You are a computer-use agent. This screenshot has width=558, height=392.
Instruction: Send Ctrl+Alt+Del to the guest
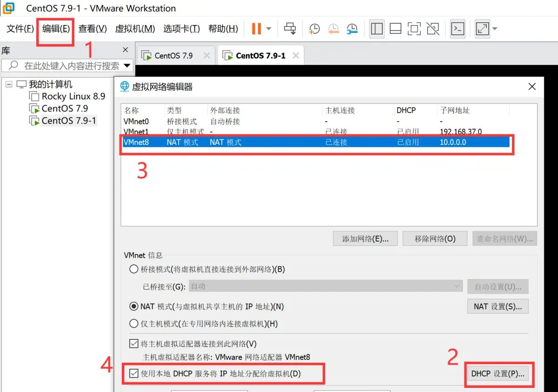click(x=290, y=28)
